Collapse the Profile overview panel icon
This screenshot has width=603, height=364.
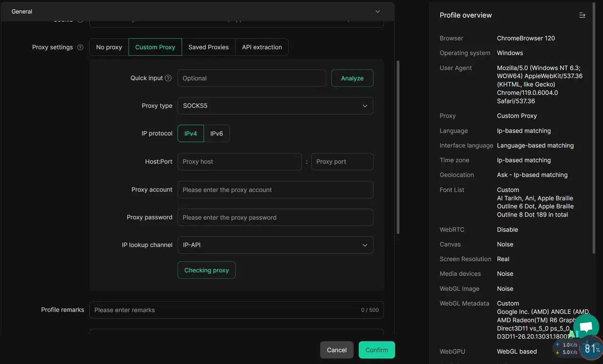pyautogui.click(x=582, y=15)
